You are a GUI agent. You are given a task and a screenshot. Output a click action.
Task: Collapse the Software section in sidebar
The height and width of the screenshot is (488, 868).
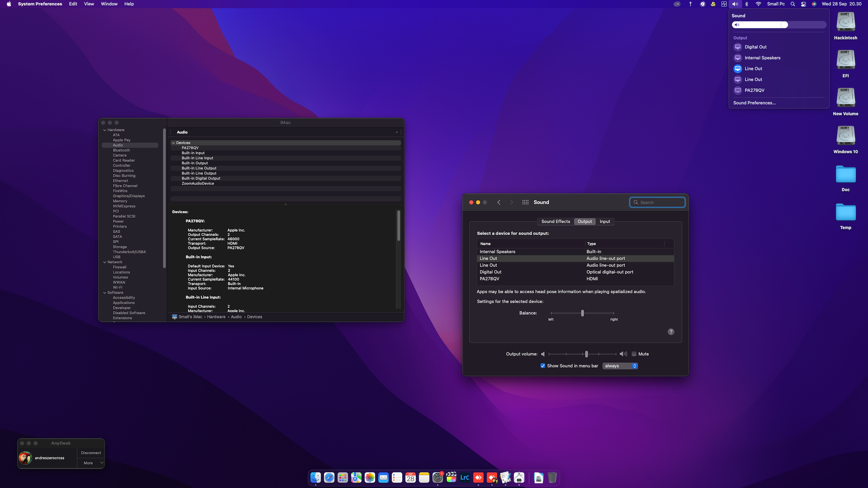[105, 293]
